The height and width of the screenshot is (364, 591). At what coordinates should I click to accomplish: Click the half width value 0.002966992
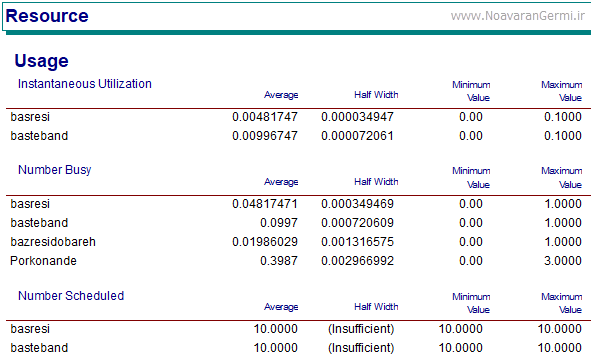pyautogui.click(x=357, y=261)
